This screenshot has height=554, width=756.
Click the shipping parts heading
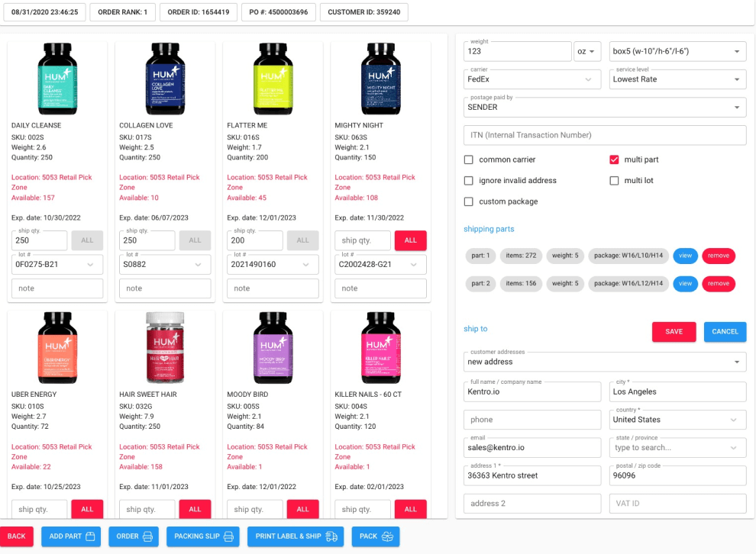tap(489, 229)
